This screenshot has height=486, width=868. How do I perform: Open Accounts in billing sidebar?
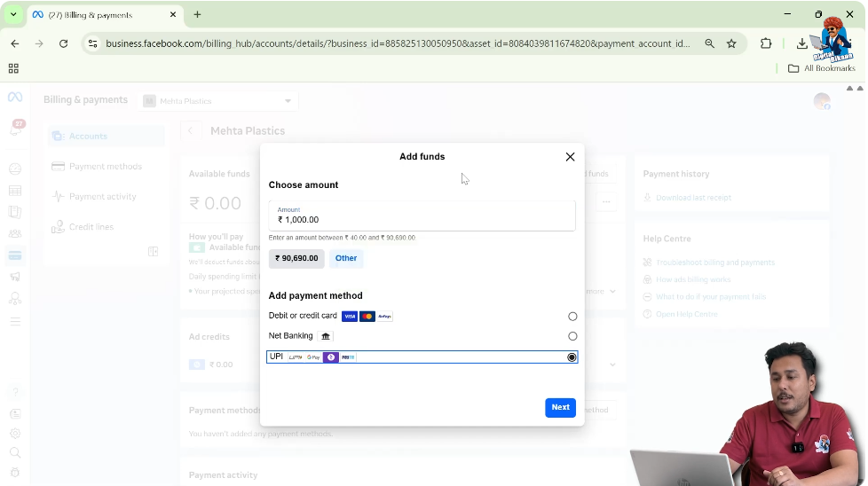(x=107, y=136)
